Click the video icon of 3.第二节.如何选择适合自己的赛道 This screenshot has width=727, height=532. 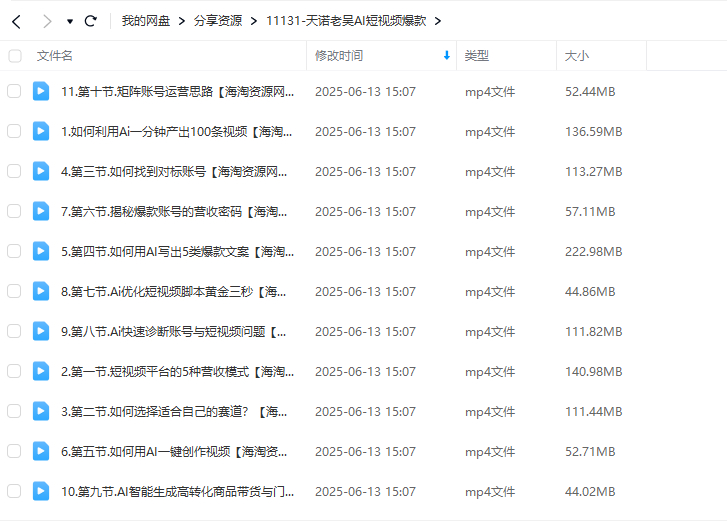(x=41, y=411)
